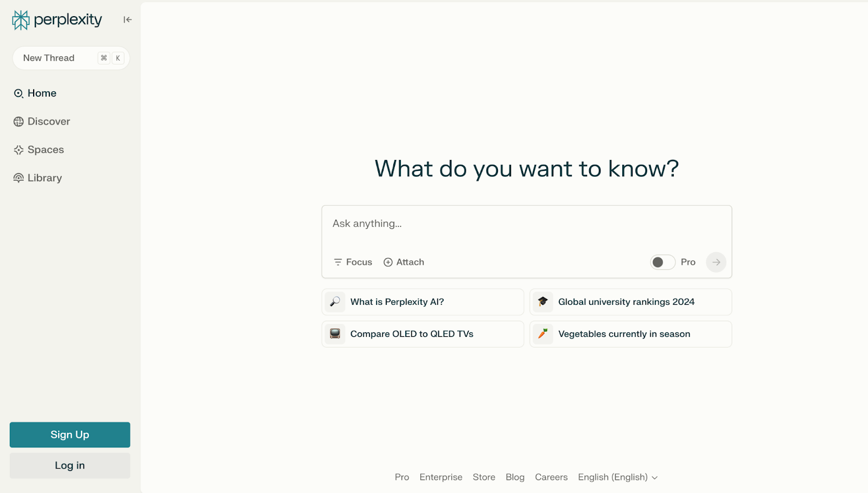Click the Sign Up button
Viewport: 868px width, 493px height.
pyautogui.click(x=70, y=435)
